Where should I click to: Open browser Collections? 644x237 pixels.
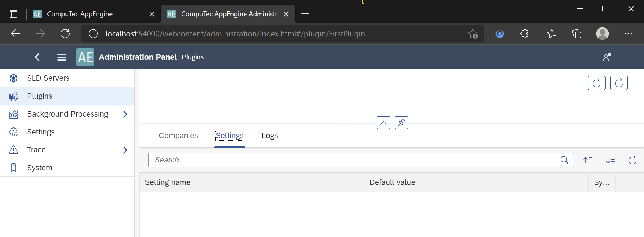click(577, 34)
